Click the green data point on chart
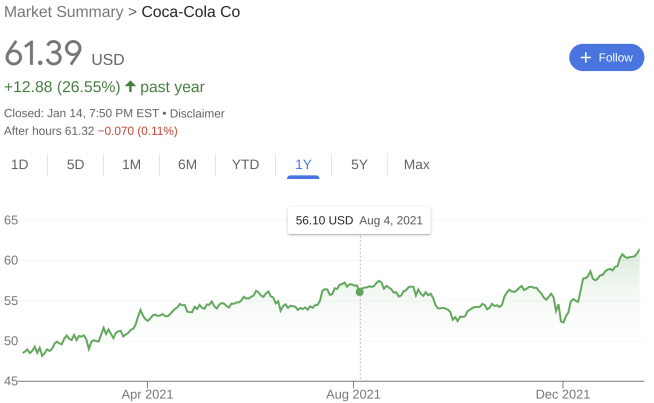Viewport: 654px width, 403px height. click(x=360, y=292)
